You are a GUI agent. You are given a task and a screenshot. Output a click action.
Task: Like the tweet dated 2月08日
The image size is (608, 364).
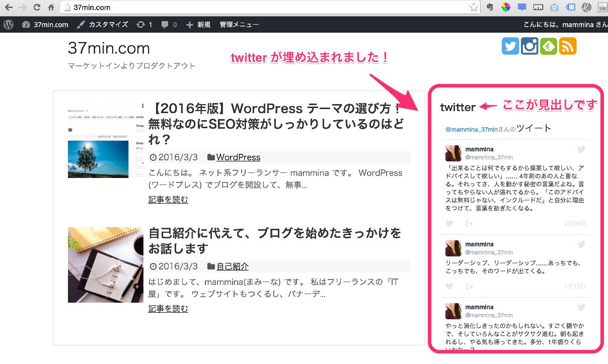click(x=449, y=223)
